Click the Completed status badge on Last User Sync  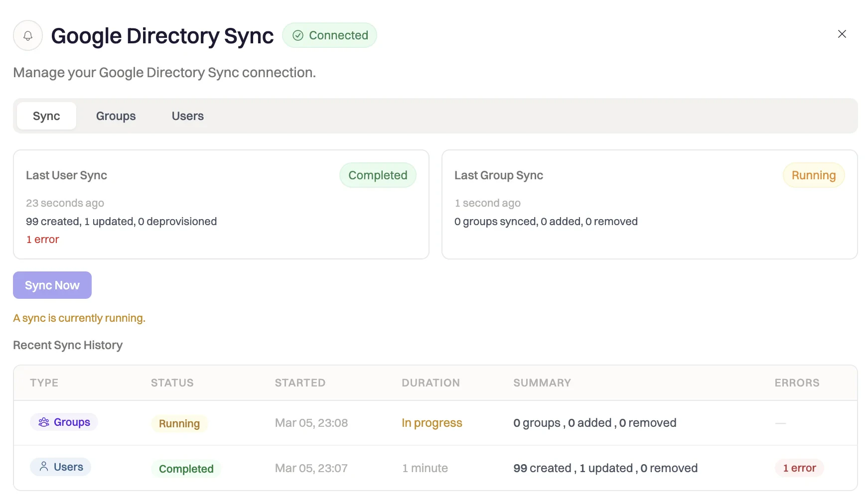[x=377, y=175]
